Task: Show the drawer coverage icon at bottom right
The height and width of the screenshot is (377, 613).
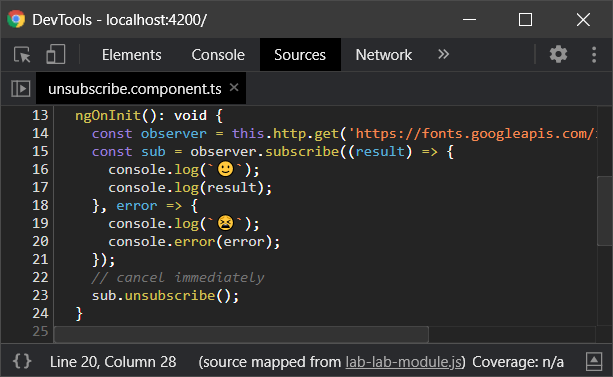Action: [x=593, y=361]
